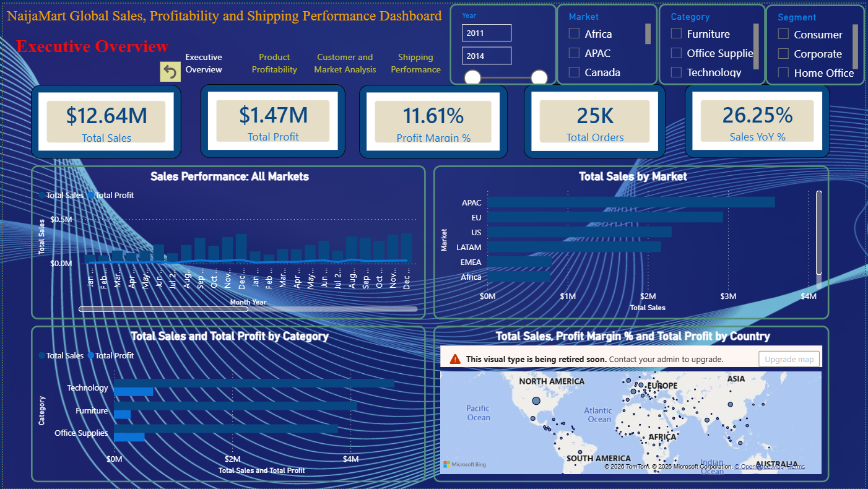Click the Total Sales by Market scrollbar

point(819,233)
